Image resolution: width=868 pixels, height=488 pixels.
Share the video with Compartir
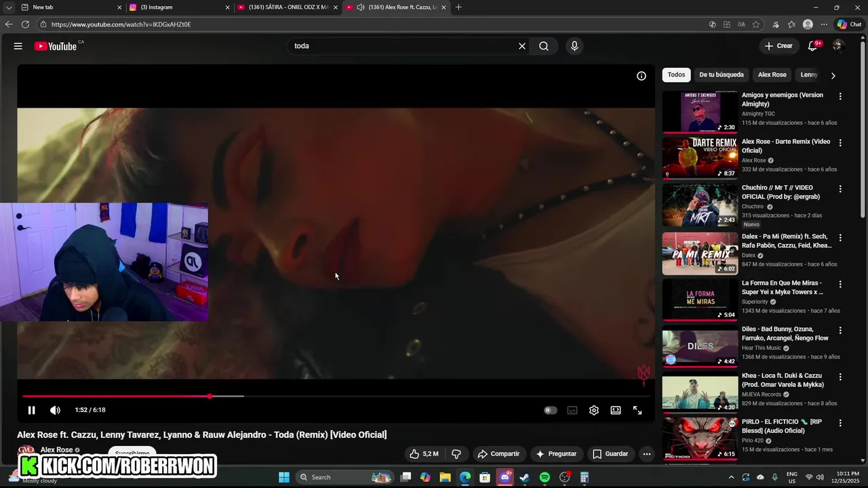point(498,454)
